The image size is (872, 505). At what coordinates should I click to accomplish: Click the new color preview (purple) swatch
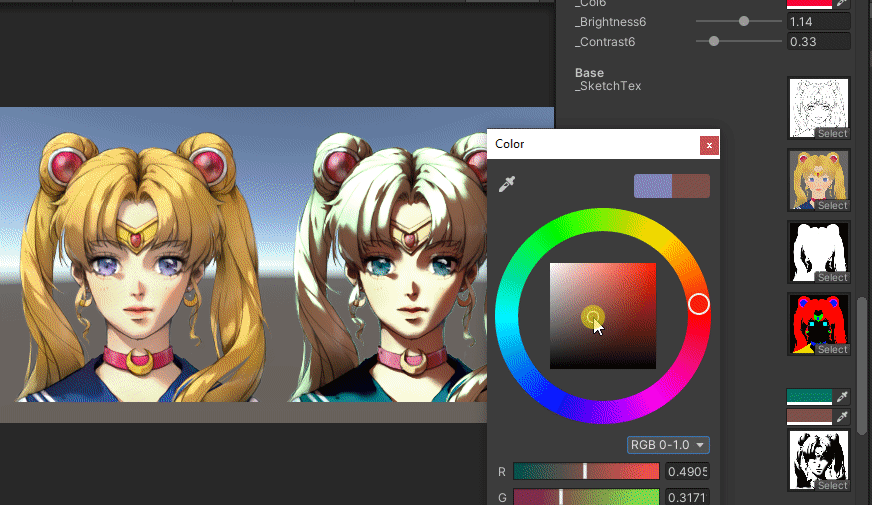point(653,186)
